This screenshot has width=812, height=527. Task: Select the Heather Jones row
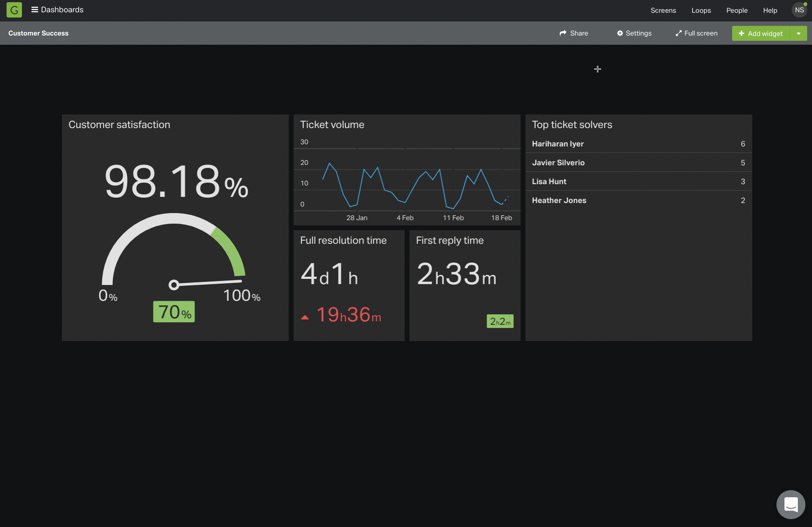point(639,200)
